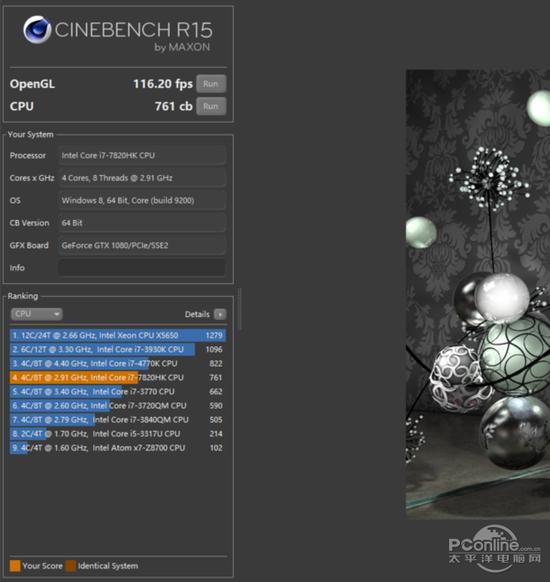Open the CPU ranking dropdown
Screen dimensions: 550x582
[x=36, y=314]
